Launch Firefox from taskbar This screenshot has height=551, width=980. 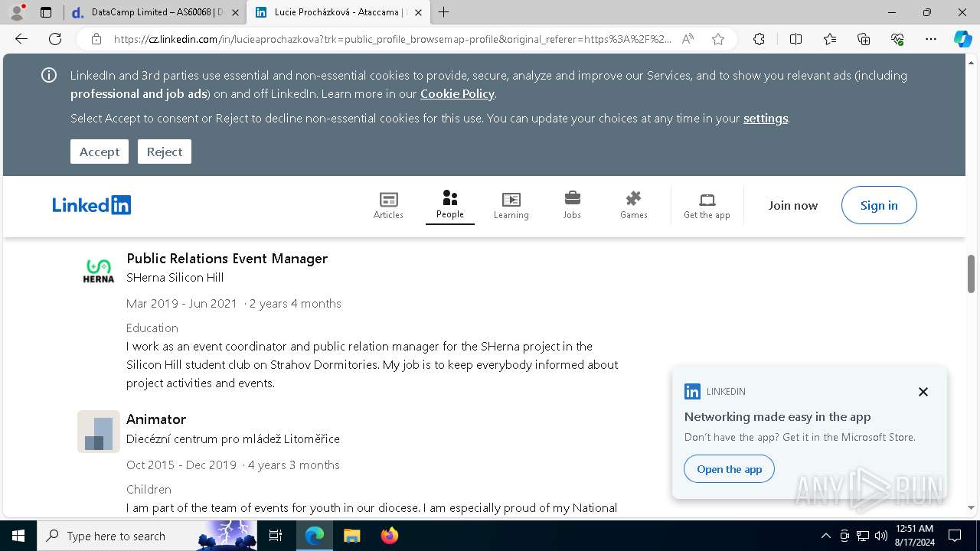click(x=390, y=536)
